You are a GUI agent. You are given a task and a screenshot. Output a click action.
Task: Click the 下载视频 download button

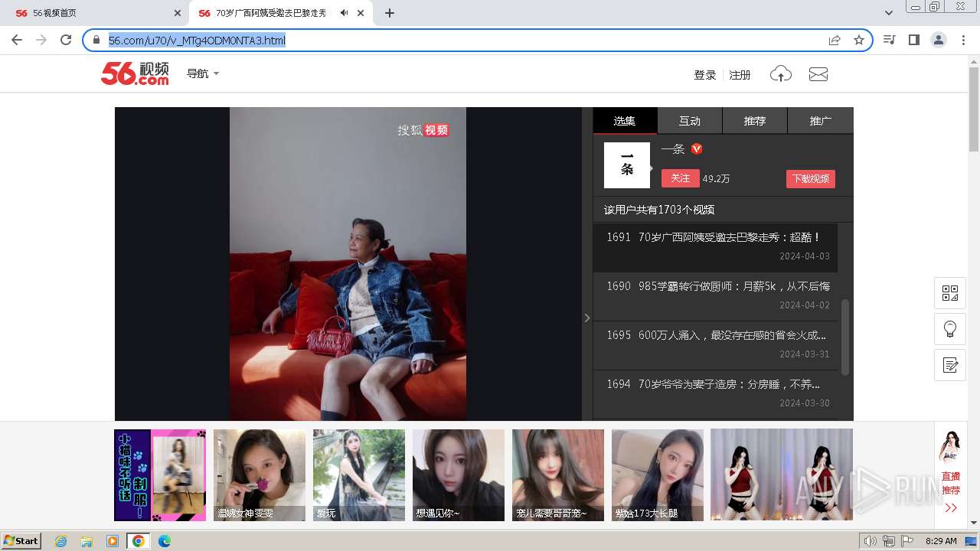pyautogui.click(x=811, y=178)
